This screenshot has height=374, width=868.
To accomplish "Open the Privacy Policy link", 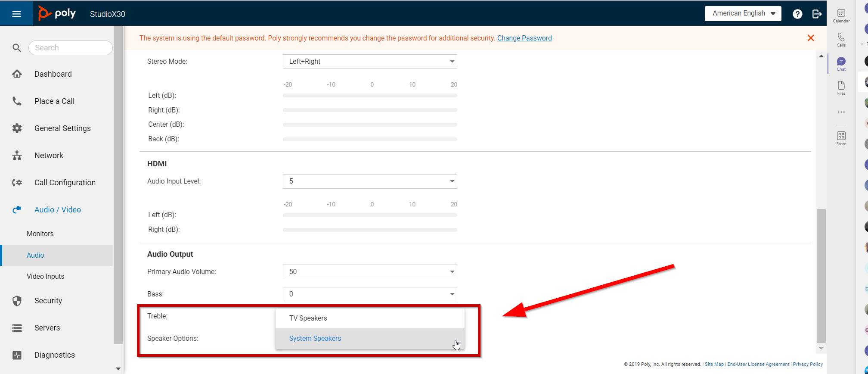I will (808, 364).
